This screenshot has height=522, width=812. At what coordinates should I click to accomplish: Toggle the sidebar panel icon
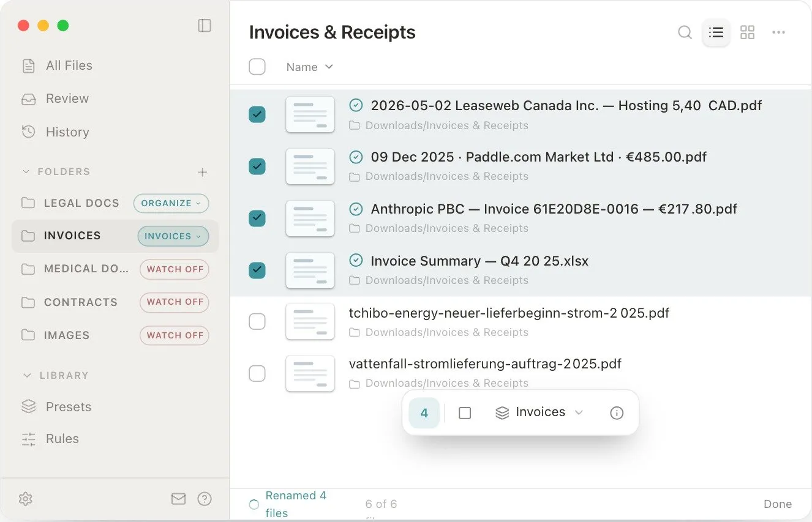click(205, 25)
